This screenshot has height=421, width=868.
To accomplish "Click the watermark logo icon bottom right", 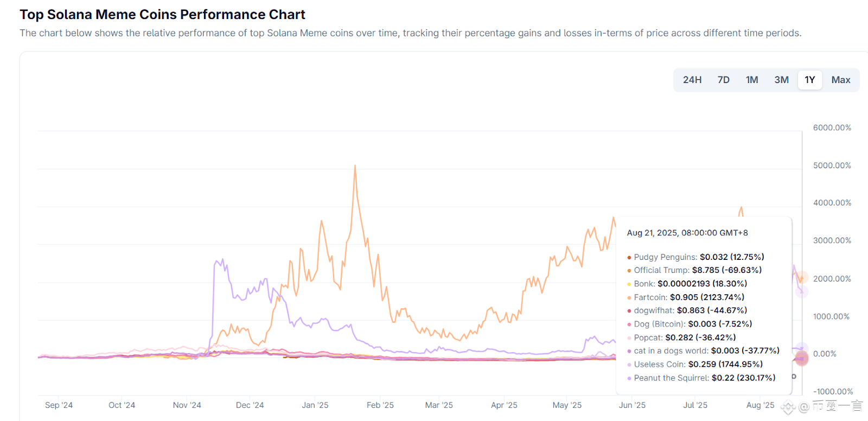I will coord(788,406).
